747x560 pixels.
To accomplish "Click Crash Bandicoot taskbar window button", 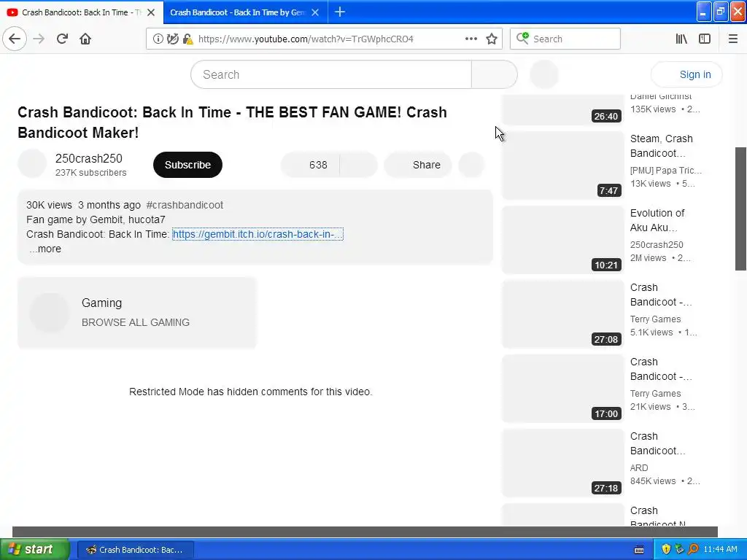I will click(135, 550).
